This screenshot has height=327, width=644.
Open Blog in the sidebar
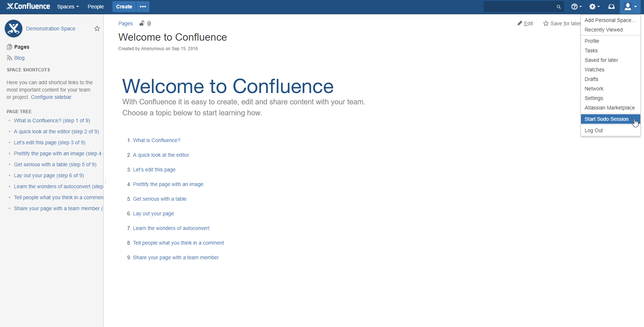19,58
